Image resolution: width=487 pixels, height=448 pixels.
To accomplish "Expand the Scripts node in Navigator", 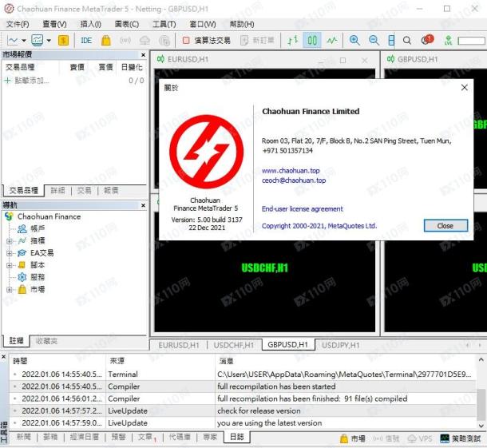I will coord(10,265).
